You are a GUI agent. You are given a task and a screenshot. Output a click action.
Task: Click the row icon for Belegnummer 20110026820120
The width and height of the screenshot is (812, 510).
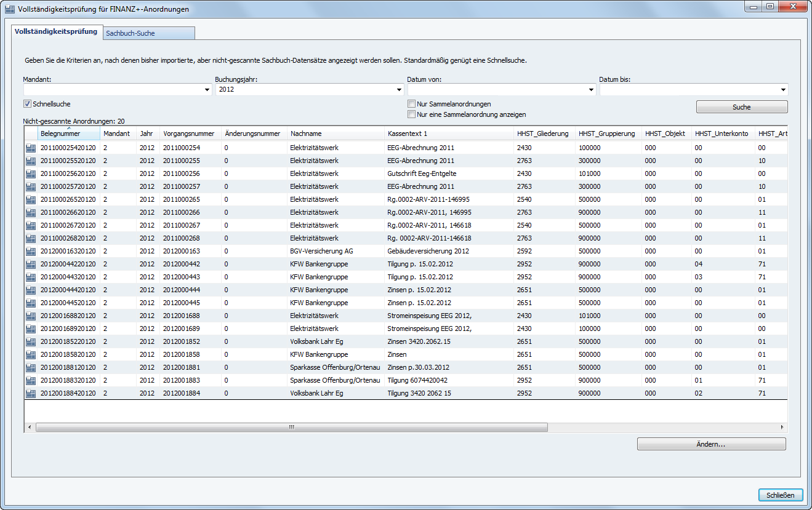click(x=31, y=238)
